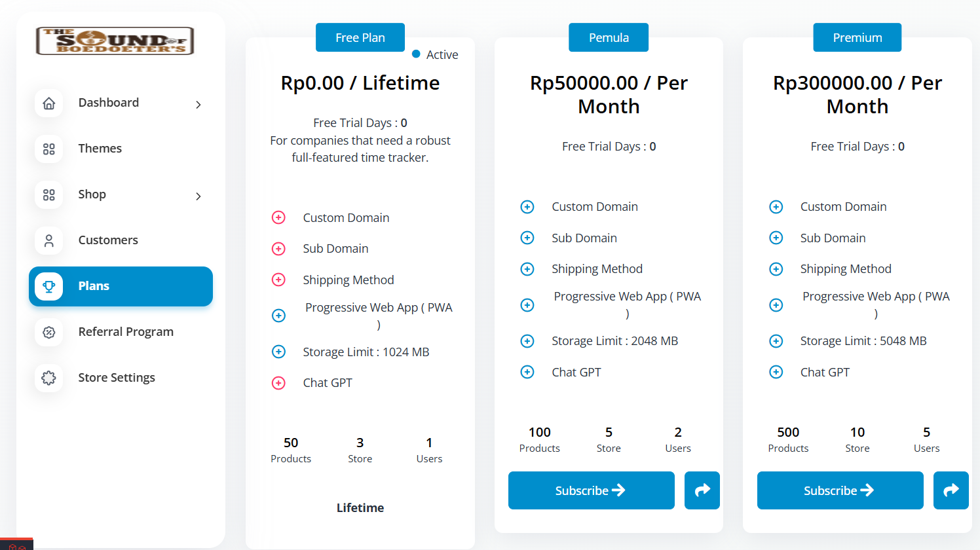Click the Sound of Boedoeter's logo
This screenshot has width=980, height=550.
click(115, 41)
